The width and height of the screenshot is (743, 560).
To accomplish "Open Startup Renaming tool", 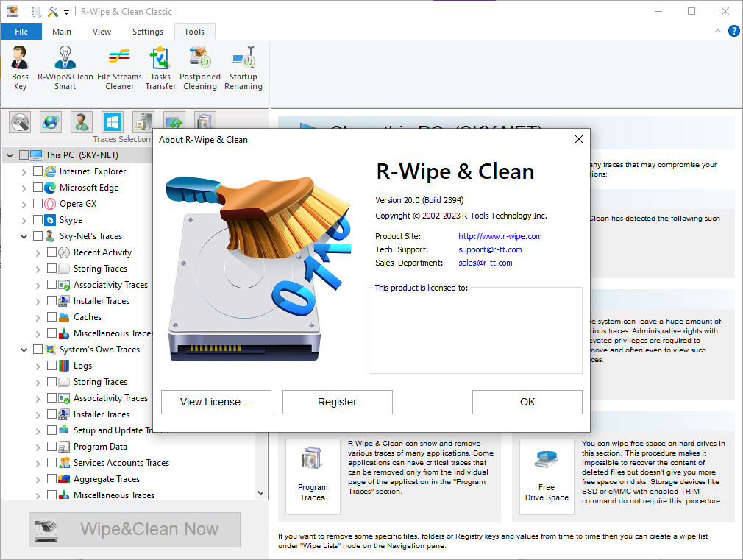I will click(x=243, y=68).
